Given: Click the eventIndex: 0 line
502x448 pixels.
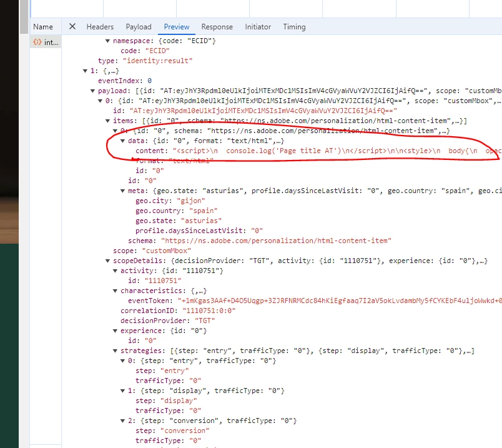Looking at the screenshot, I should click(125, 81).
